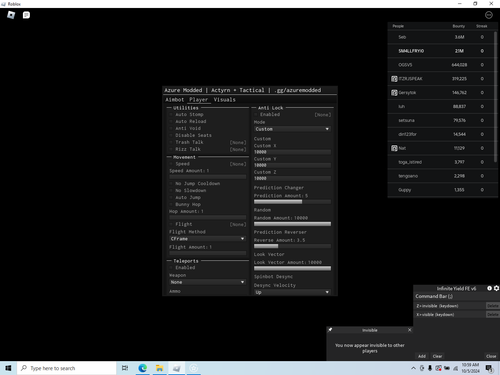Adjust the Random Amount slider

click(292, 224)
